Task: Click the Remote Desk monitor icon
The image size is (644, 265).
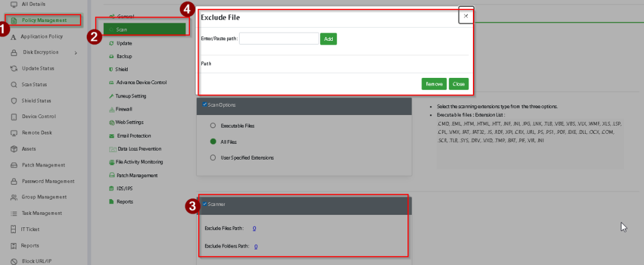Action: pos(14,133)
